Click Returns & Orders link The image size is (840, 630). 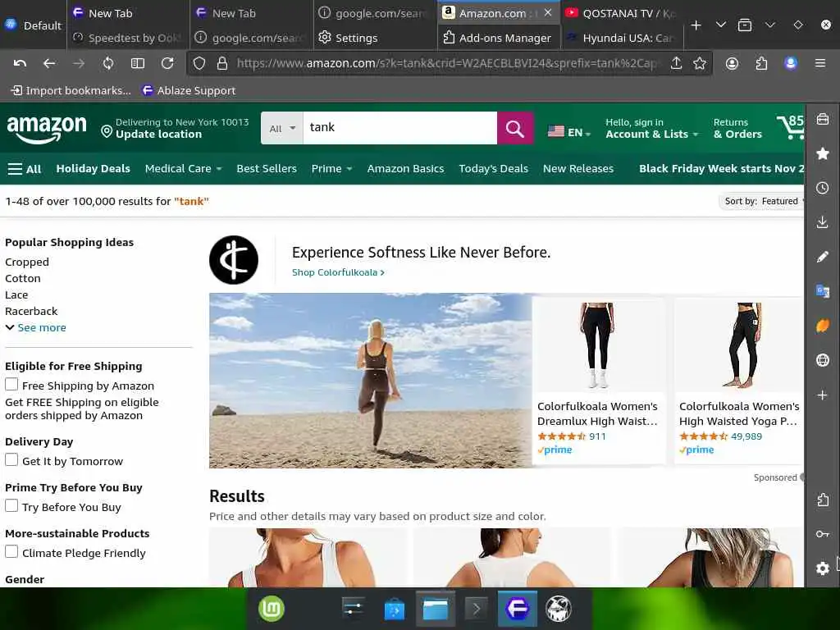737,129
